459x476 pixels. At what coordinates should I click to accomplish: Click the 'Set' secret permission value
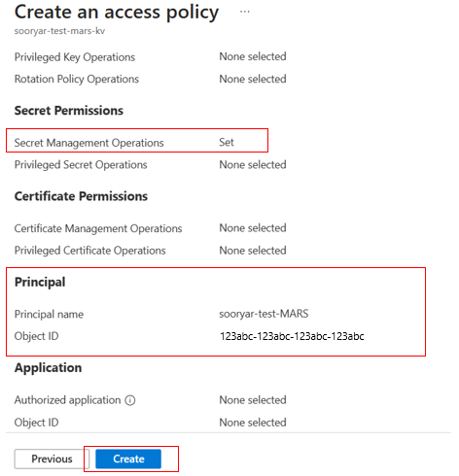coord(227,142)
